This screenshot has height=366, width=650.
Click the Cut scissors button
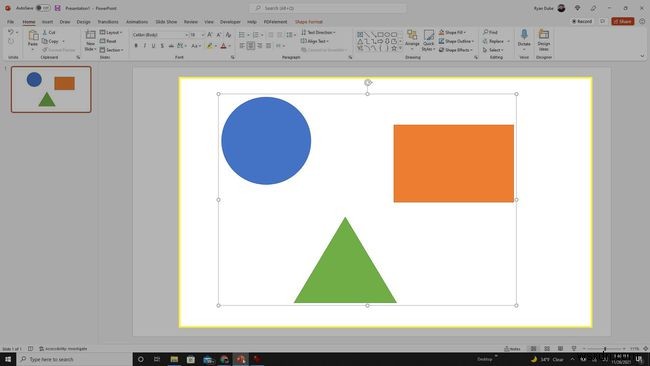(49, 32)
